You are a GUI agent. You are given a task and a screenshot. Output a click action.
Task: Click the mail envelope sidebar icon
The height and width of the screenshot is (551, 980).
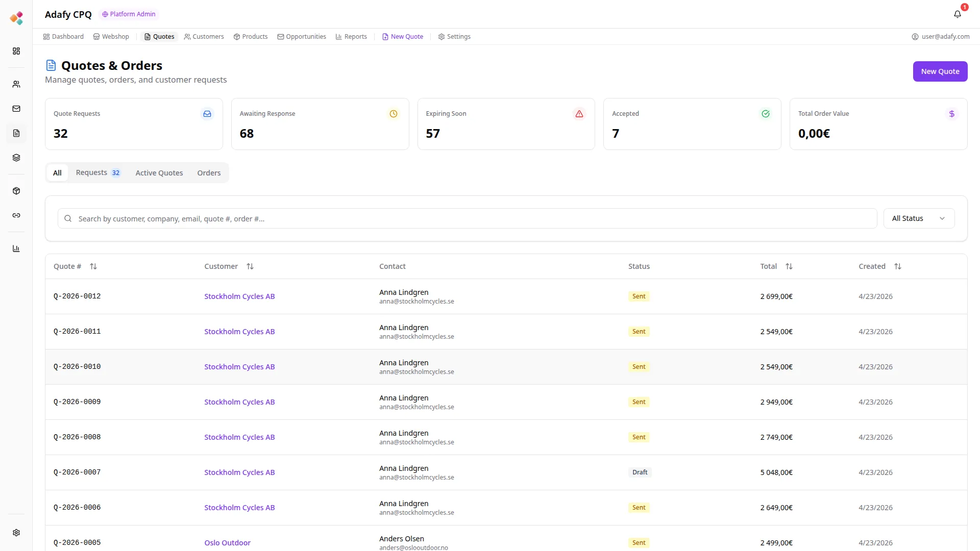tap(16, 109)
